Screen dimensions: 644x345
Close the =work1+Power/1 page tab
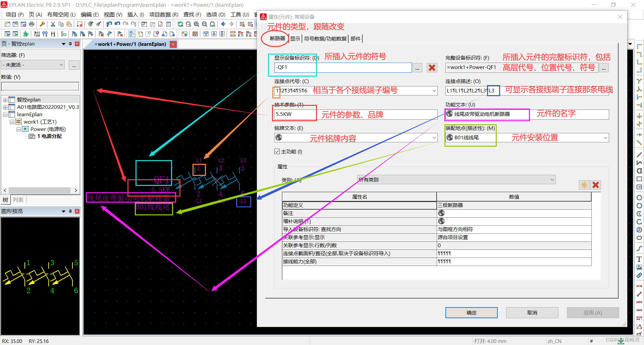(173, 44)
